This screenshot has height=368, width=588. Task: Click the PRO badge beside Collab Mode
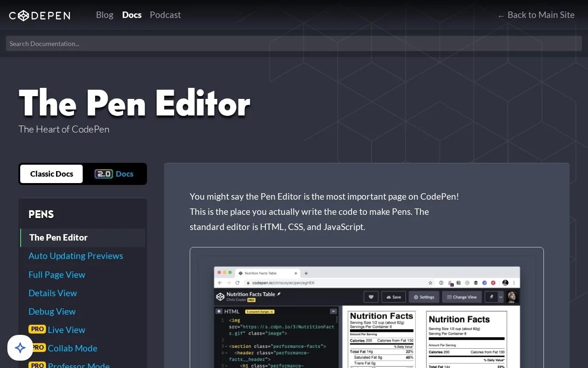tap(37, 347)
